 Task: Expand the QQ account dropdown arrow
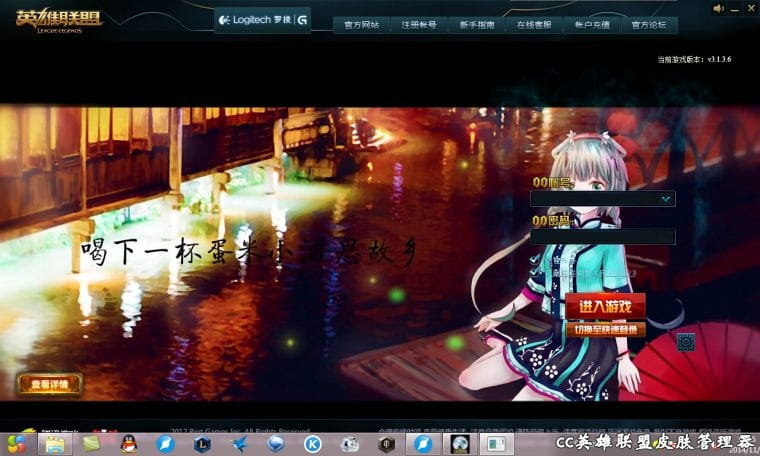pos(666,199)
